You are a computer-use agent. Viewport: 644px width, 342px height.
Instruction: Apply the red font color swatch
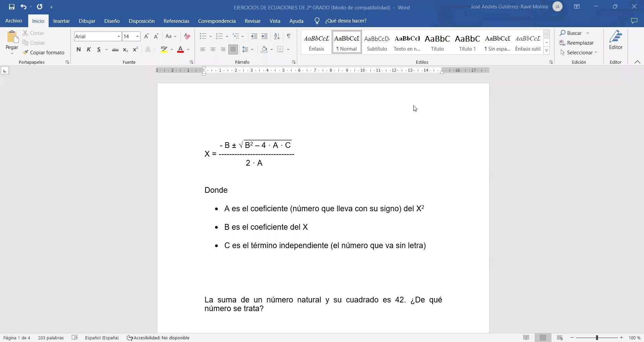(x=180, y=50)
